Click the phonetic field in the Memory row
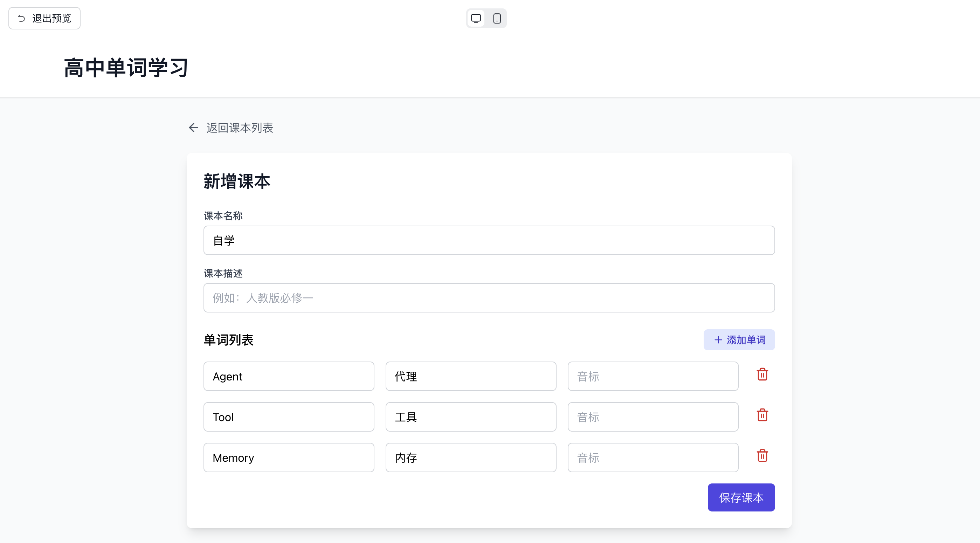 click(x=653, y=458)
